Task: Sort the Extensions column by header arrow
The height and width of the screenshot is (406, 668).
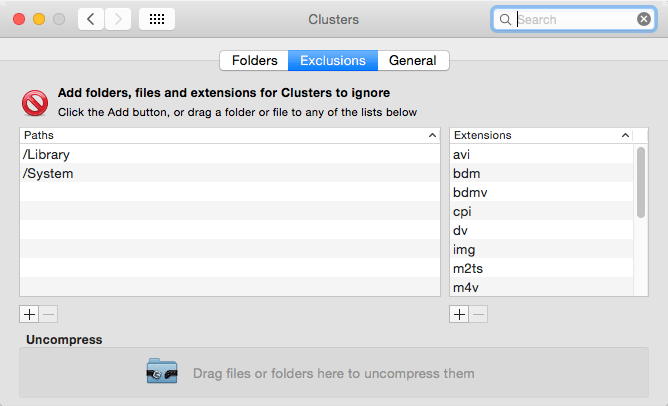Action: (625, 135)
